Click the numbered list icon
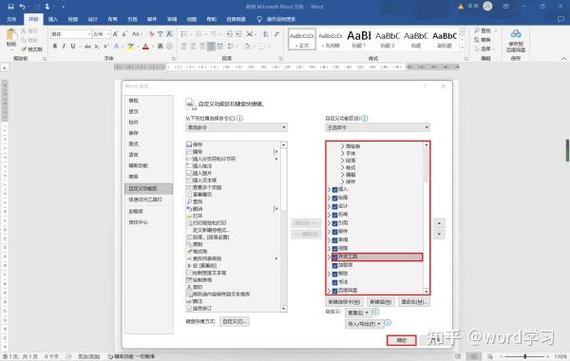570x361 pixels. coord(199,34)
